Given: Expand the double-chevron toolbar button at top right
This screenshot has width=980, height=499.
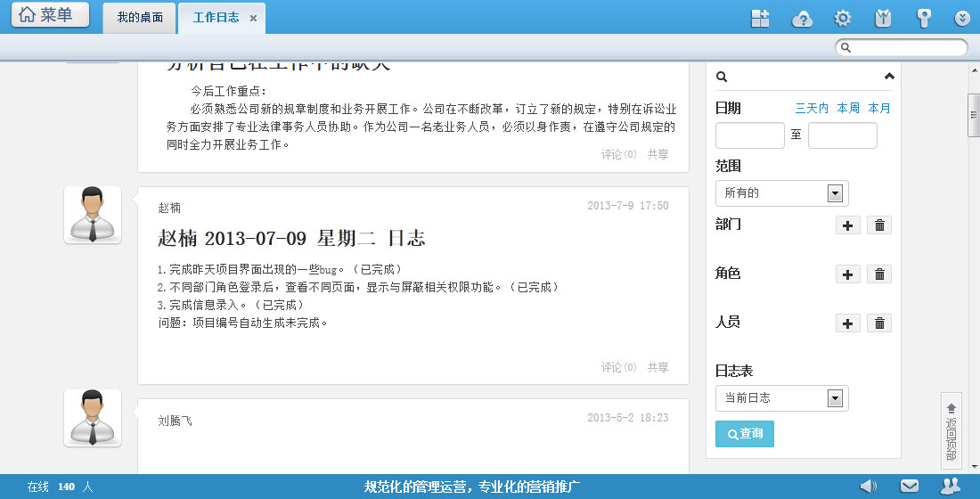Looking at the screenshot, I should click(x=961, y=18).
